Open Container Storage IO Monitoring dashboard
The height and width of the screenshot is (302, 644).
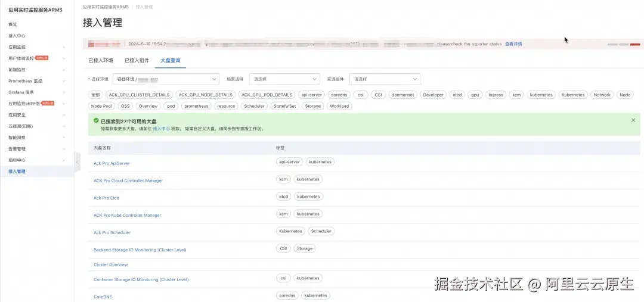[x=141, y=279]
